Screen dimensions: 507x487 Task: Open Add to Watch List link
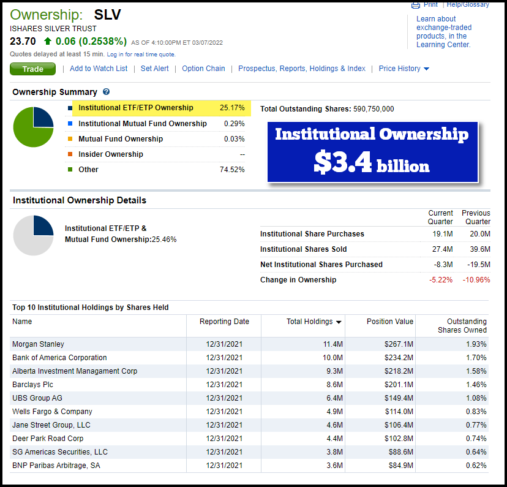pos(98,68)
